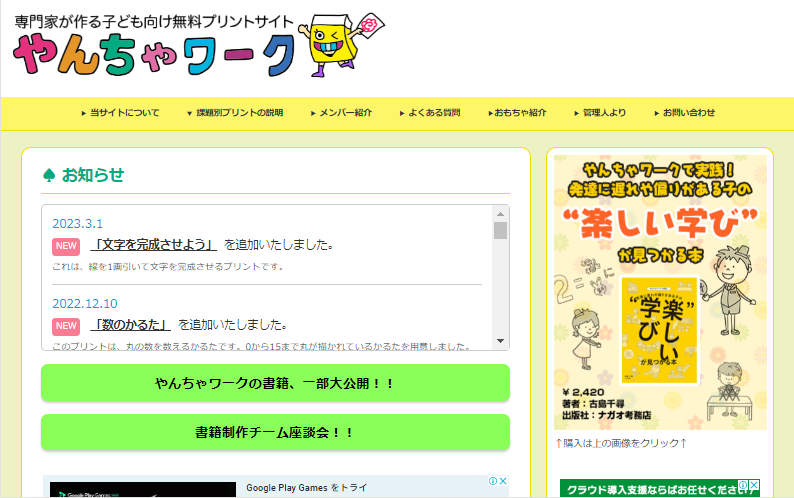Viewport: 794px width, 498px height.
Task: Open the 「数のかるた」 link
Action: pos(131,325)
